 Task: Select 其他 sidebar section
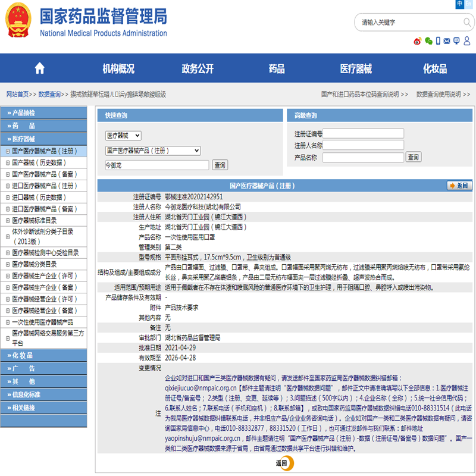(x=43, y=381)
